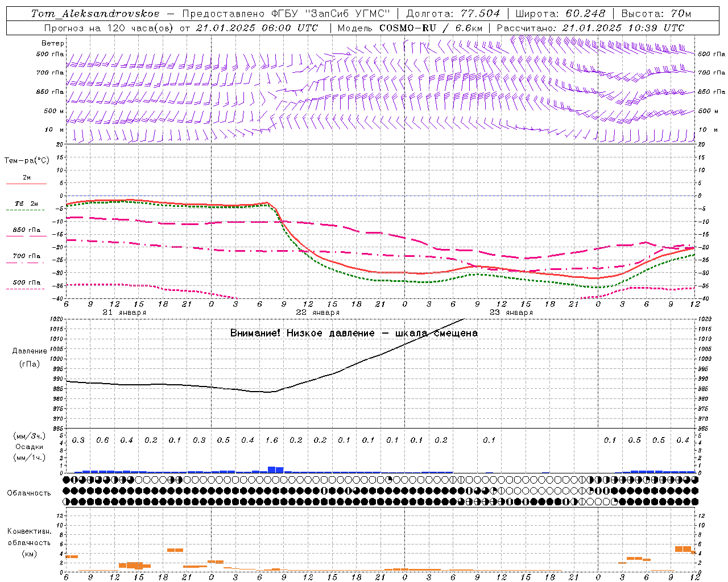
Task: Click the 22 января date label
Action: (x=317, y=313)
